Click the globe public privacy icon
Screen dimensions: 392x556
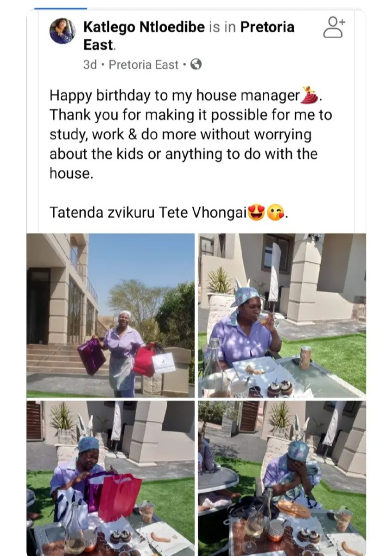click(x=196, y=64)
